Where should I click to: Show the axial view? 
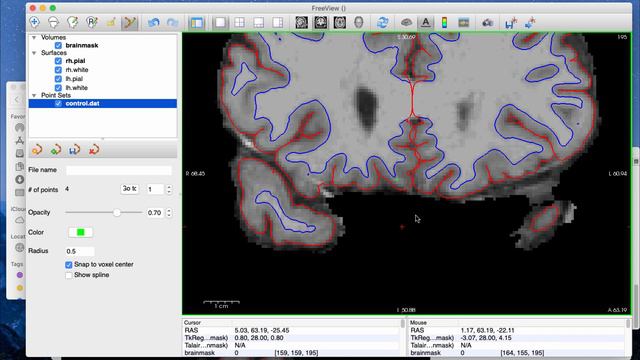(x=340, y=22)
